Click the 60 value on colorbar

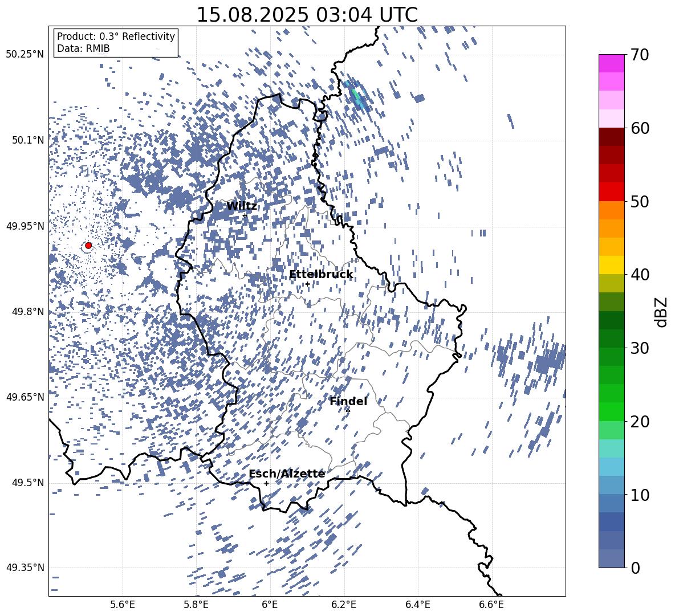(x=640, y=128)
